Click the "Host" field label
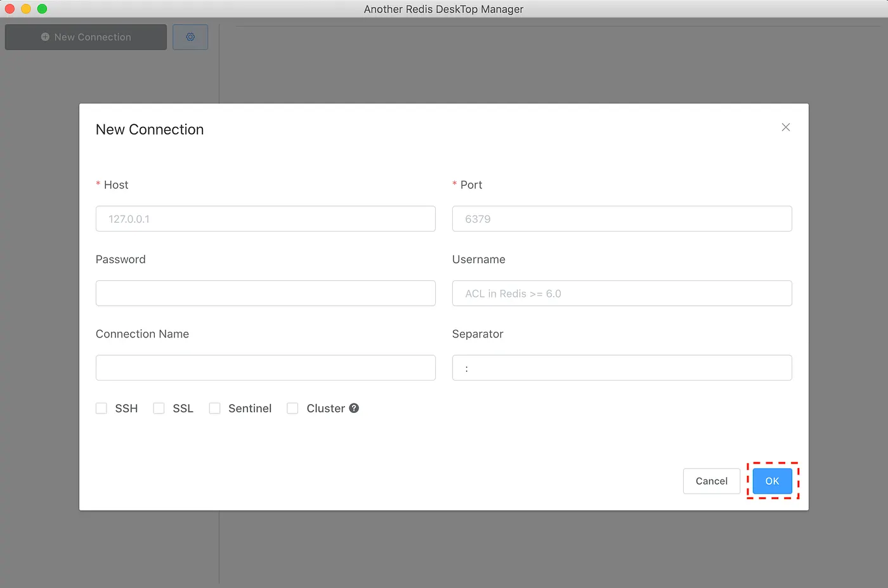 (116, 185)
